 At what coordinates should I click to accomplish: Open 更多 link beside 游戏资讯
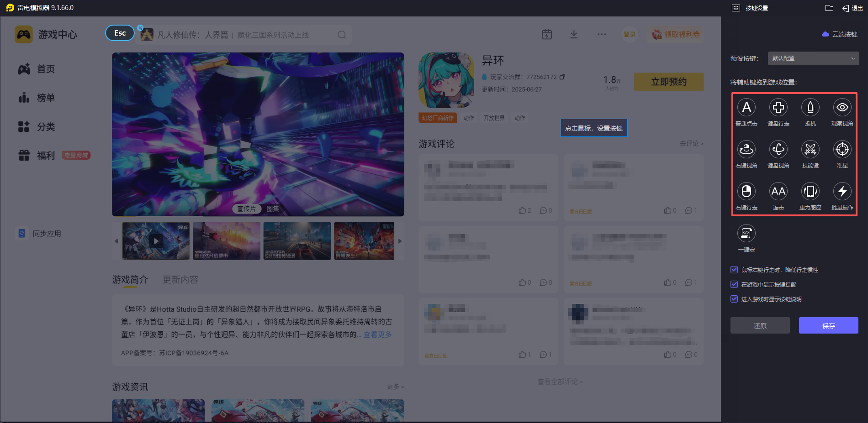tap(395, 386)
